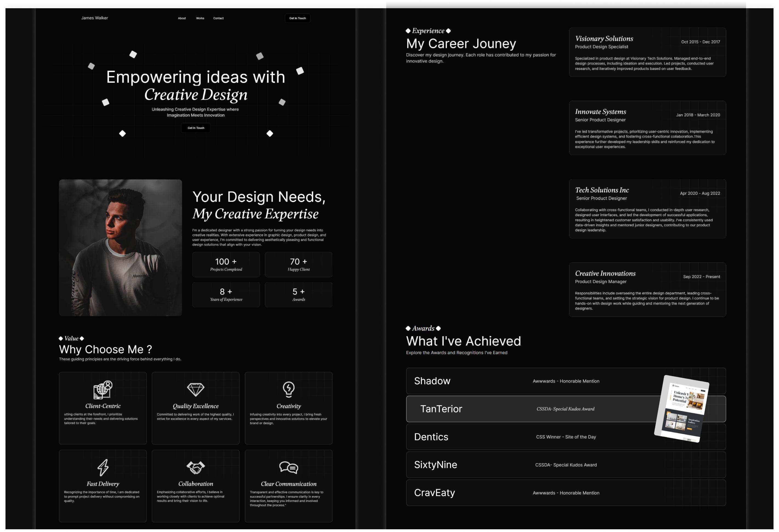Select the 70 + Happy Client card
779x532 pixels.
298,264
